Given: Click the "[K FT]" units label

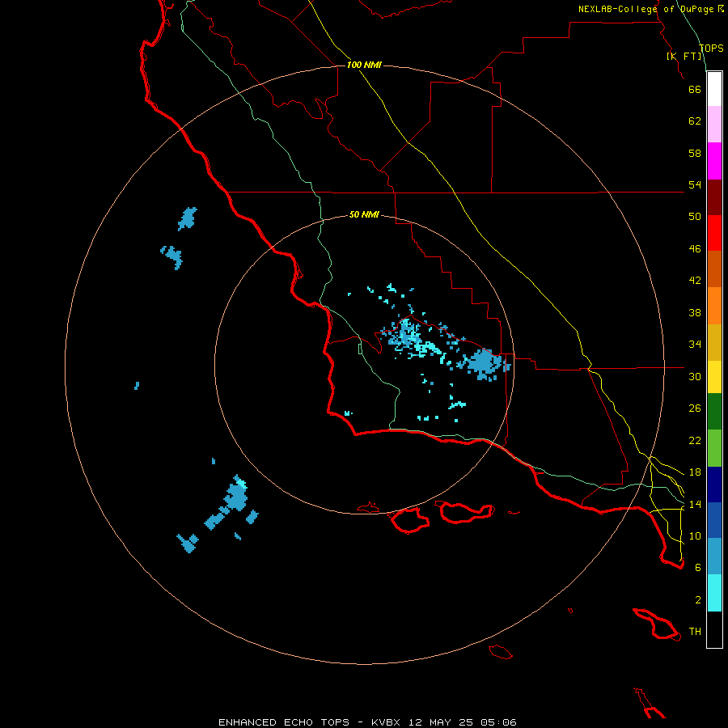Looking at the screenshot, I should click(684, 57).
